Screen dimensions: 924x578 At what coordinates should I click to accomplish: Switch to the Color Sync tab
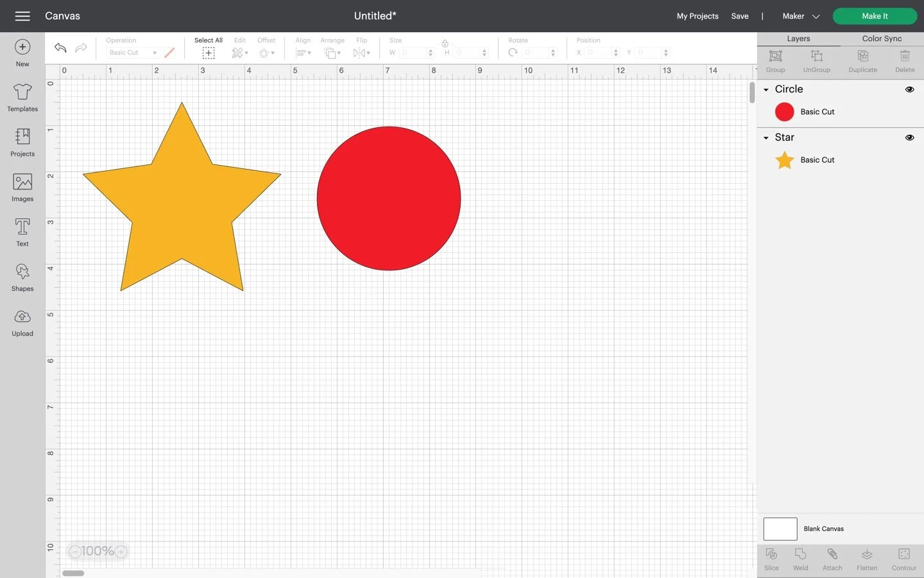882,39
